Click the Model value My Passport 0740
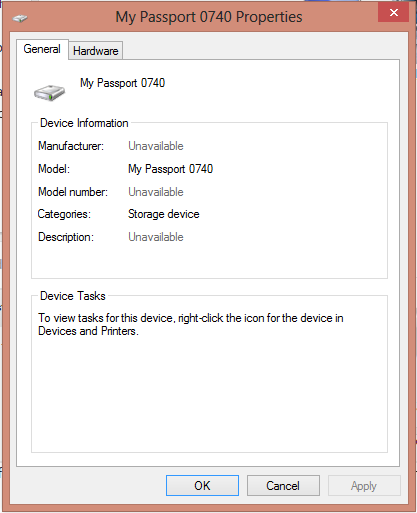The image size is (417, 513). click(170, 169)
